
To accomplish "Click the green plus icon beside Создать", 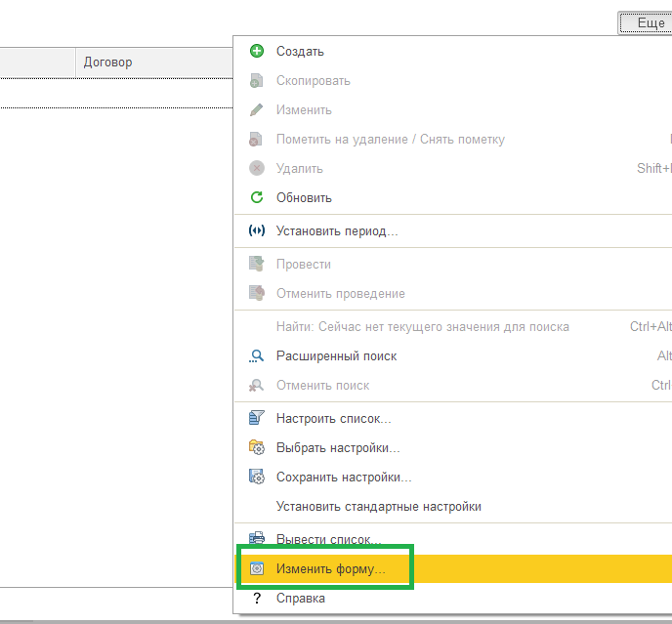I will click(257, 51).
